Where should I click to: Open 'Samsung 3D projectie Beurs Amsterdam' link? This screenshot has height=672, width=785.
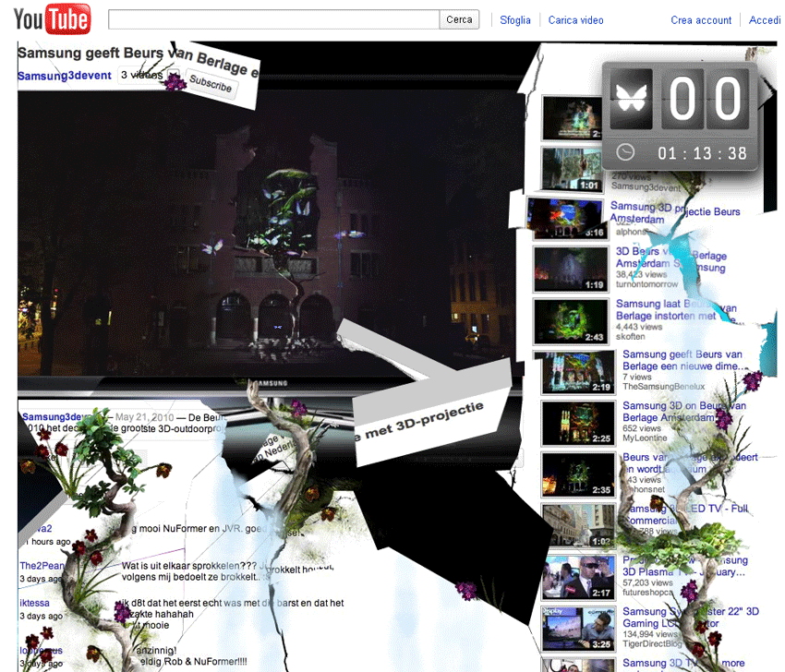pos(675,212)
